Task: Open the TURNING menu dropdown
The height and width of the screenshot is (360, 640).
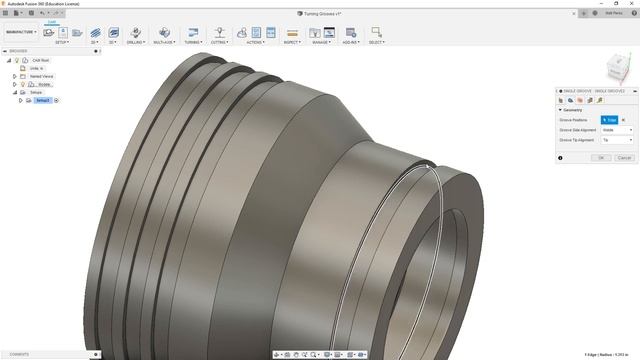Action: point(193,42)
